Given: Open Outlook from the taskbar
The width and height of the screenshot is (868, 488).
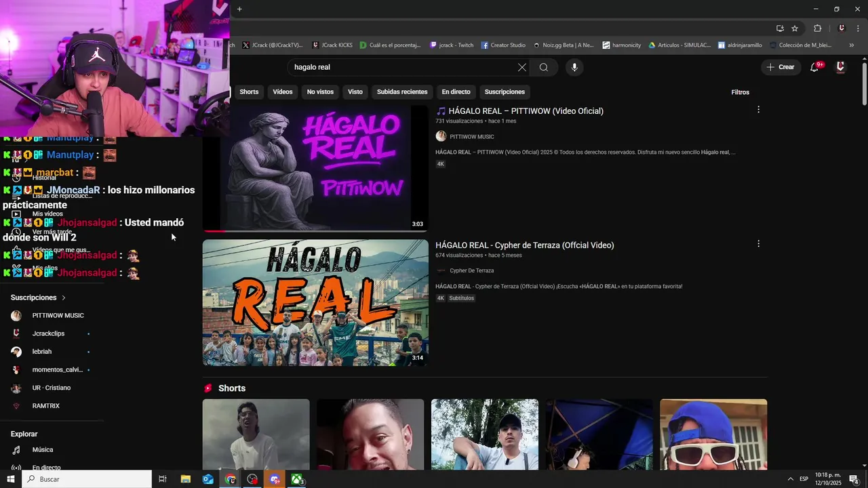Looking at the screenshot, I should pyautogui.click(x=208, y=479).
